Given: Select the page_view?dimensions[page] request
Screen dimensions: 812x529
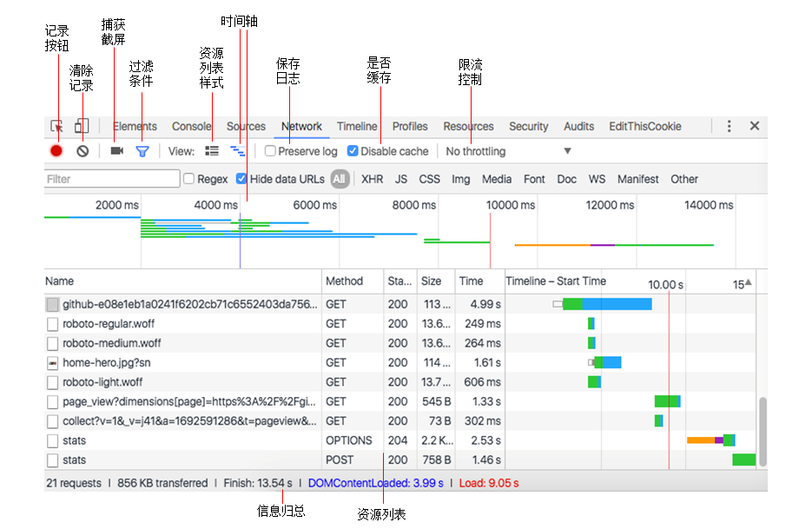Looking at the screenshot, I should tap(399, 401).
